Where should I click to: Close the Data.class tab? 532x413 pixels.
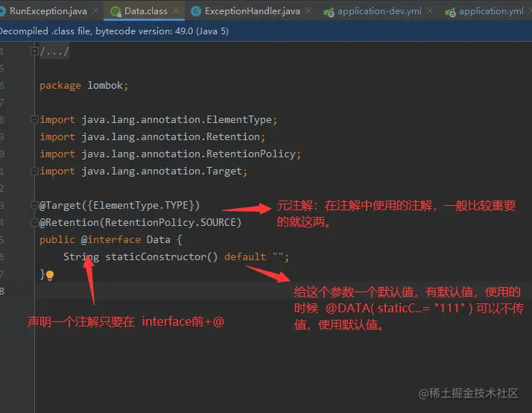(176, 11)
